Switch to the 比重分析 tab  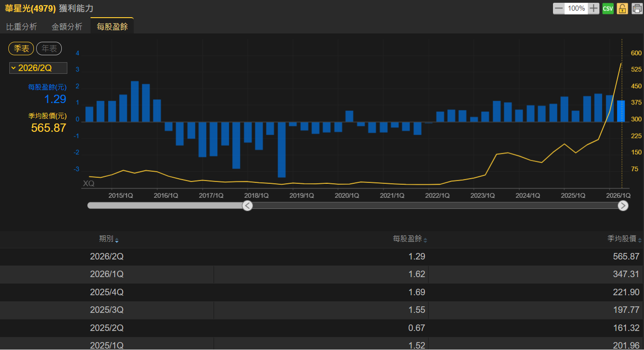click(21, 26)
